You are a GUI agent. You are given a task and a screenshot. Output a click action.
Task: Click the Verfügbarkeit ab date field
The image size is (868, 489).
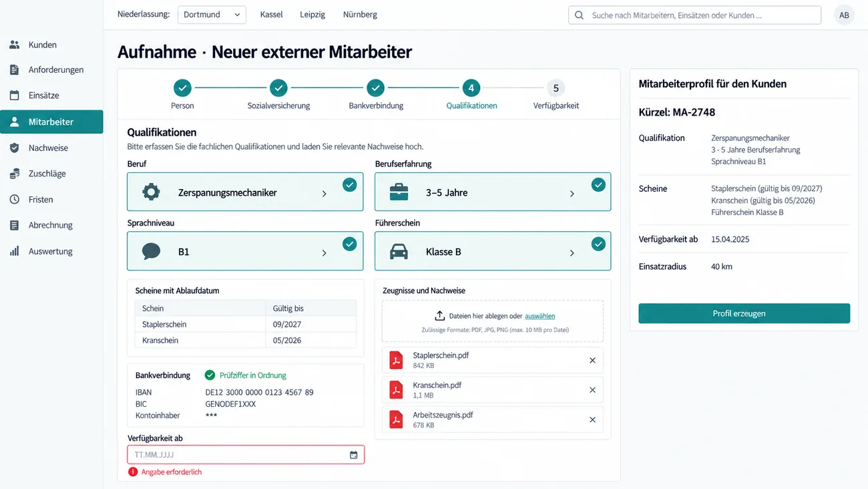click(246, 455)
